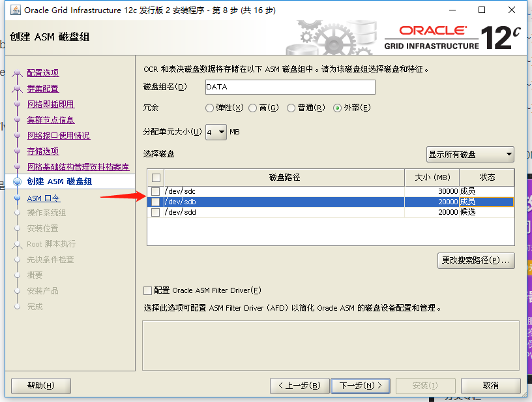This screenshot has height=402, width=532.
Task: Click the empty message text area at bottom
Action: click(331, 346)
